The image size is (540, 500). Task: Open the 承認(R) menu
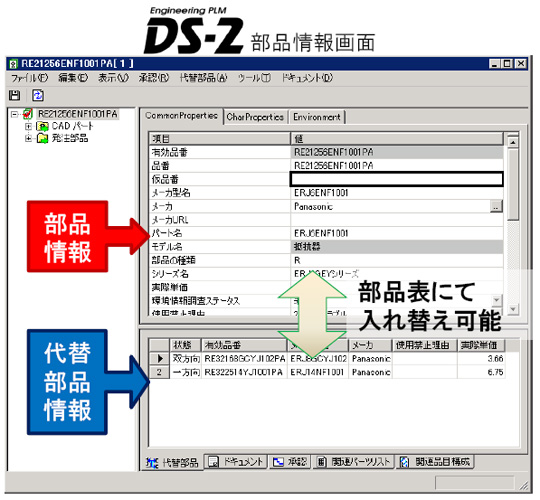click(x=154, y=78)
